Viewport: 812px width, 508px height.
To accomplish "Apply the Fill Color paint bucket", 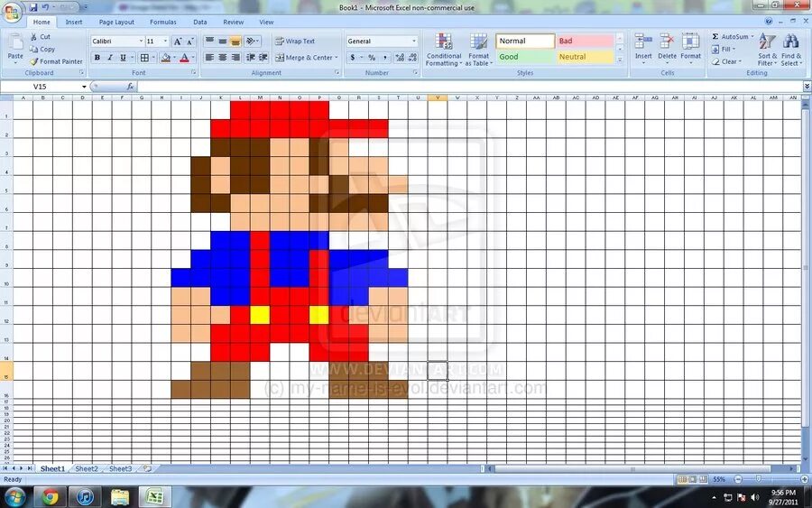I will [166, 58].
